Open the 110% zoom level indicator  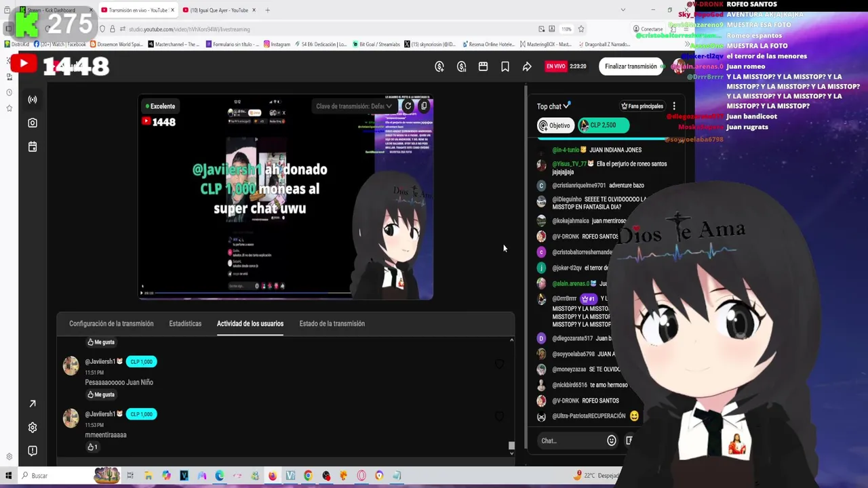566,29
